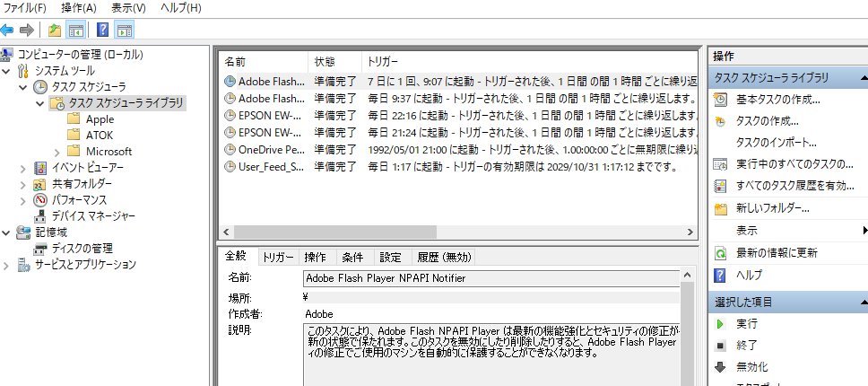Click the 共有フォルダー icon
The height and width of the screenshot is (386, 868).
pyautogui.click(x=40, y=184)
